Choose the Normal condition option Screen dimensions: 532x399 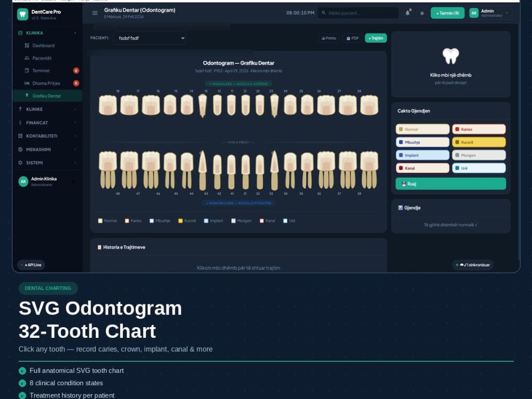[422, 129]
